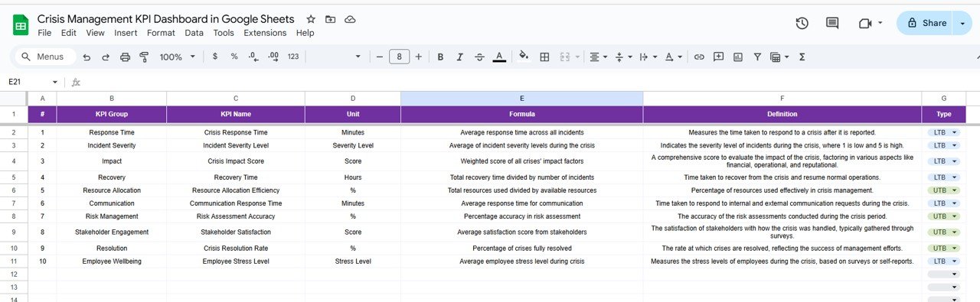980x302 pixels.
Task: Decrease decimal places
Action: tap(253, 57)
